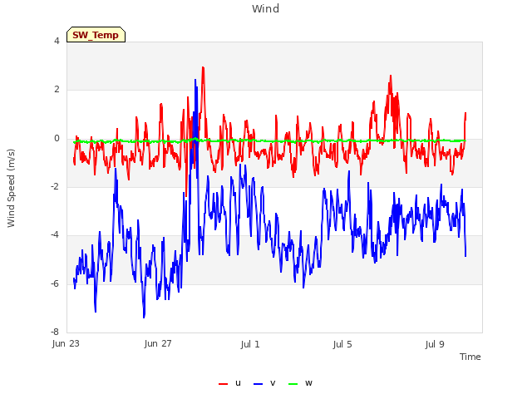Click the Jun 27 x-axis tick label
The image size is (532, 399).
click(x=158, y=343)
